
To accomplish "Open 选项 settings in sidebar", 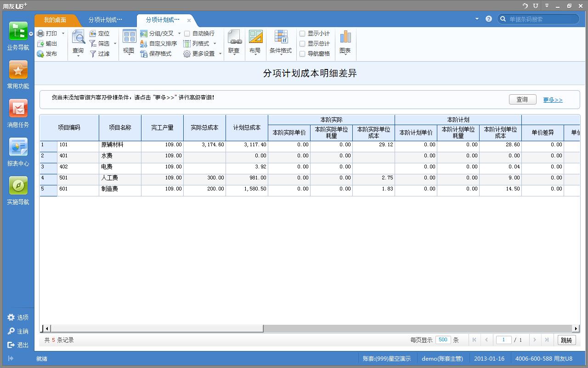I will pos(11,317).
